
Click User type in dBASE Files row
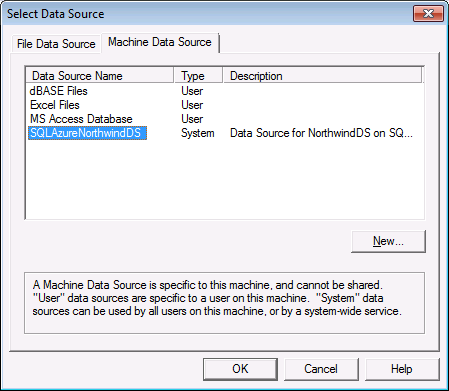192,91
